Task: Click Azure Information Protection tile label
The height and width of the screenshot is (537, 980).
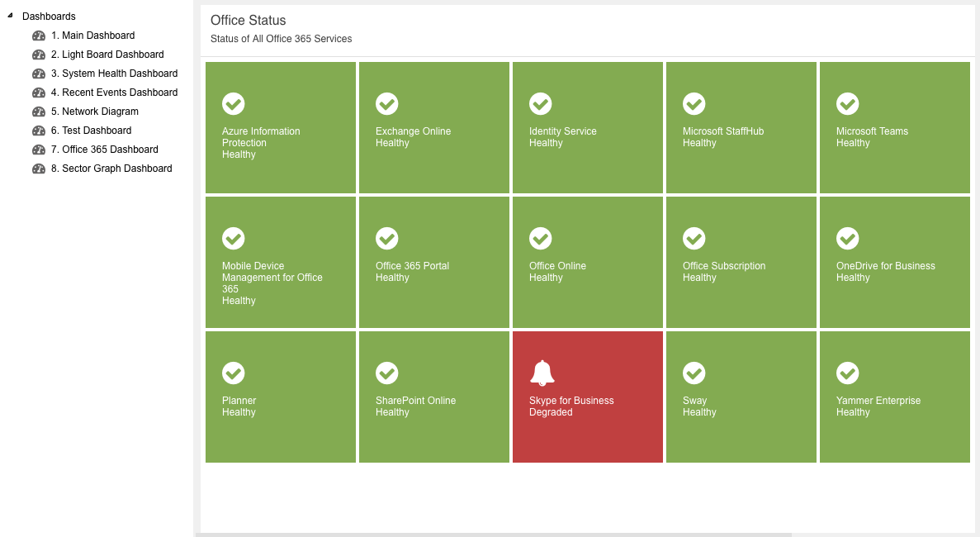Action: pyautogui.click(x=261, y=137)
